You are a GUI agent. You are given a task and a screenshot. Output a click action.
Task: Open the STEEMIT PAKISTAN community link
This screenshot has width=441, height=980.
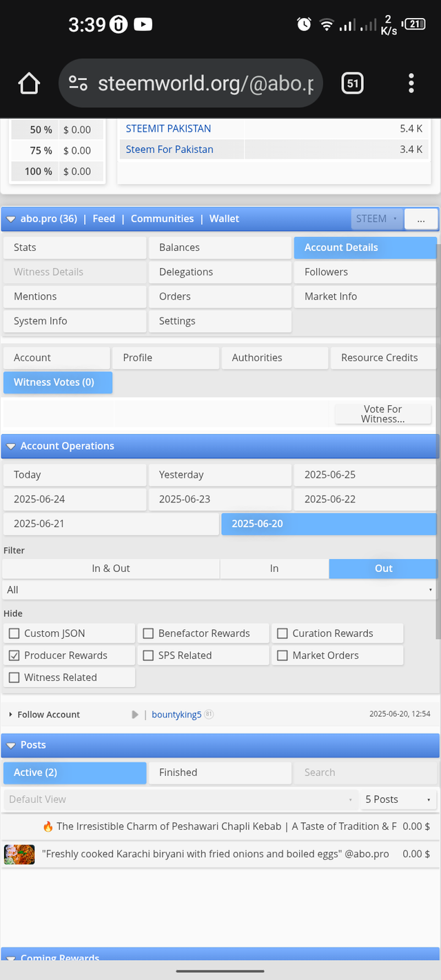pyautogui.click(x=168, y=129)
